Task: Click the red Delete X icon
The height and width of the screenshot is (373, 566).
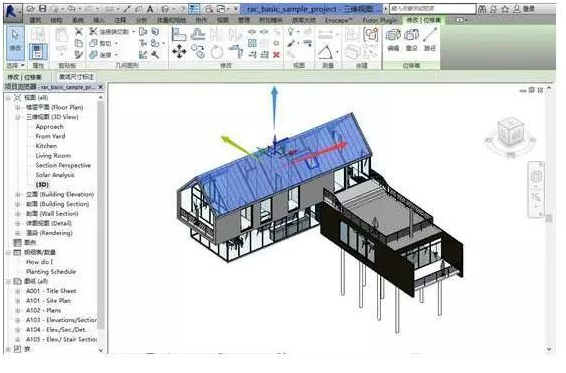Action: 277,55
